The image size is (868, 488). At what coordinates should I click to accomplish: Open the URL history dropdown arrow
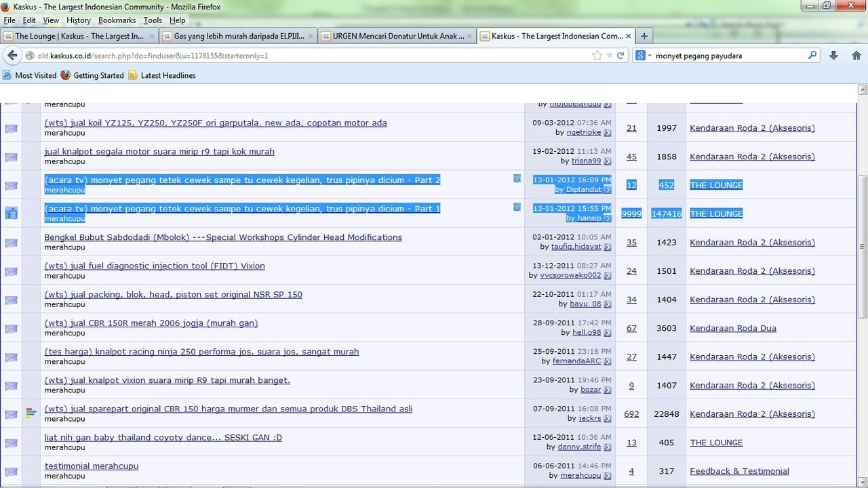(x=610, y=56)
